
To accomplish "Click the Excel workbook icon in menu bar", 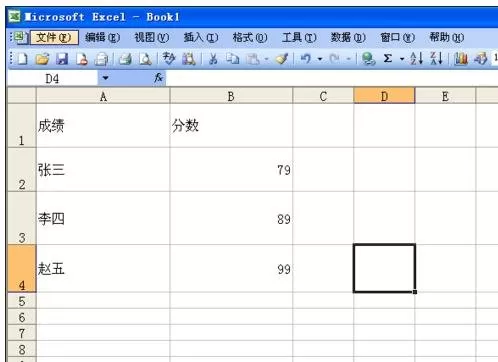I will point(20,38).
